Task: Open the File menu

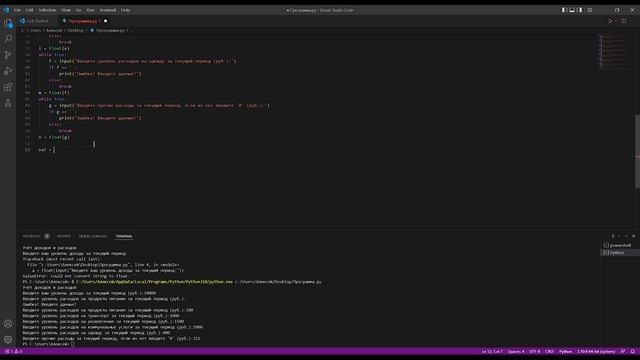Action: click(x=18, y=10)
